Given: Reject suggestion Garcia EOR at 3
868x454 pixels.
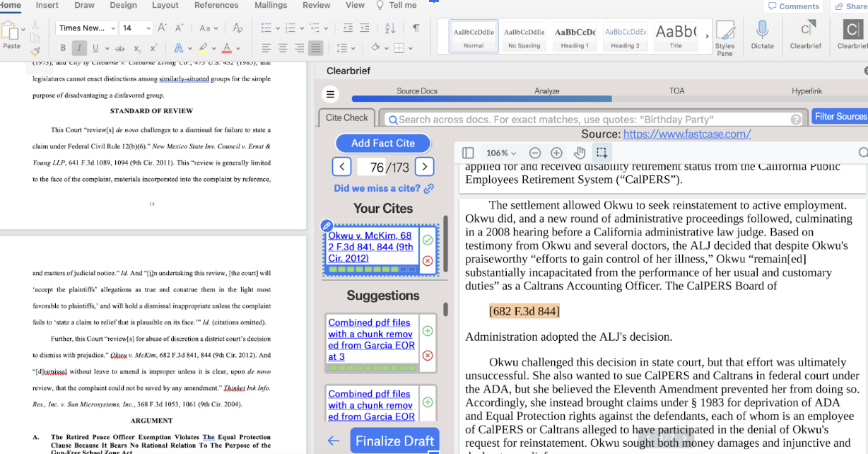Looking at the screenshot, I should pos(428,355).
